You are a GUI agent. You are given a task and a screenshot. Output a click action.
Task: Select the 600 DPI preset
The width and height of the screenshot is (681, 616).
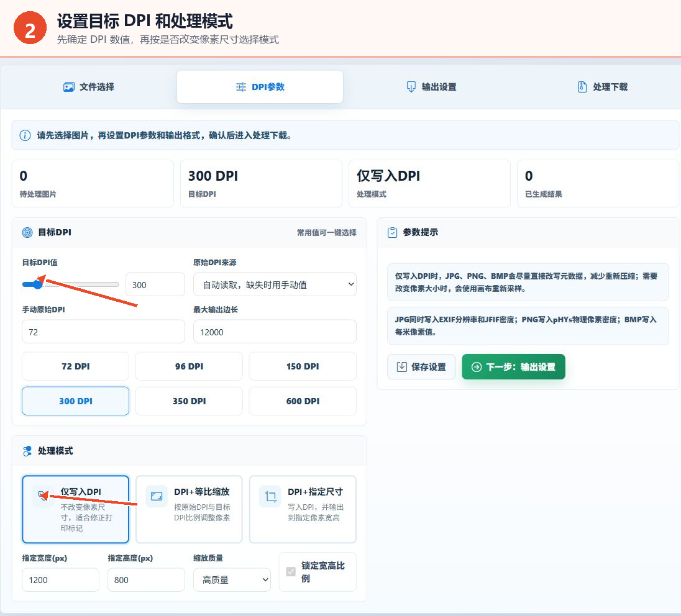click(x=303, y=401)
